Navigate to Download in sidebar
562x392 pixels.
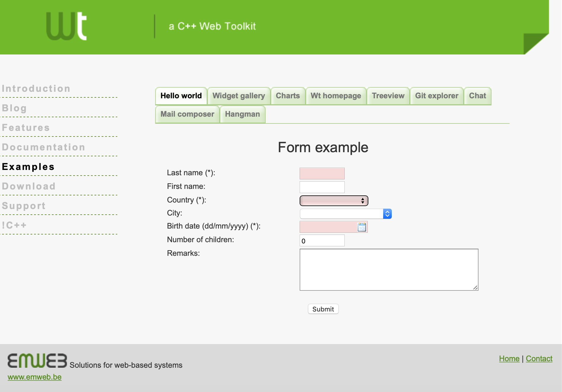(x=29, y=186)
